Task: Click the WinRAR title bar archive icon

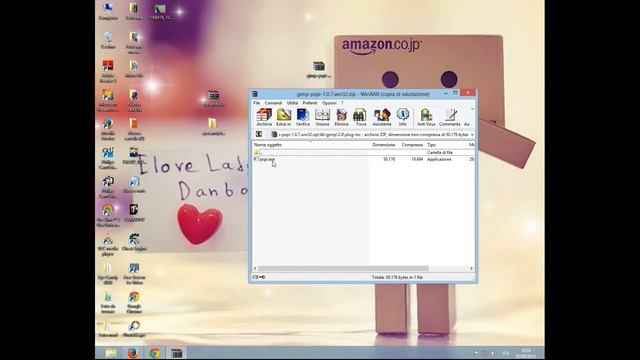Action: coord(255,94)
